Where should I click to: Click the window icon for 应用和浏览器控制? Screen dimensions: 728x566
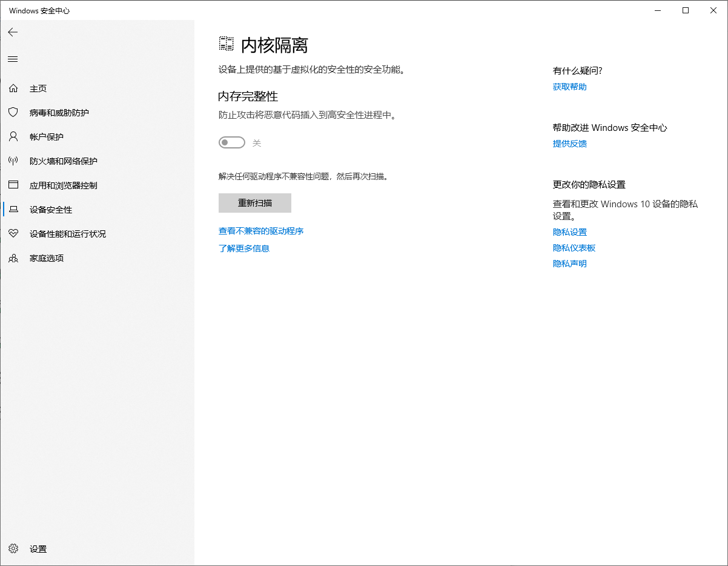click(x=13, y=185)
